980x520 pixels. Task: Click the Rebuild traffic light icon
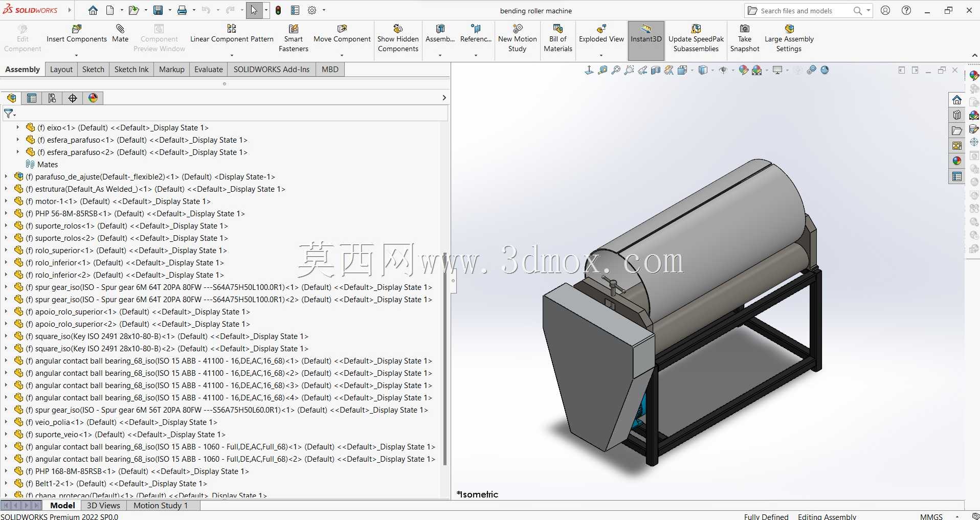[278, 10]
